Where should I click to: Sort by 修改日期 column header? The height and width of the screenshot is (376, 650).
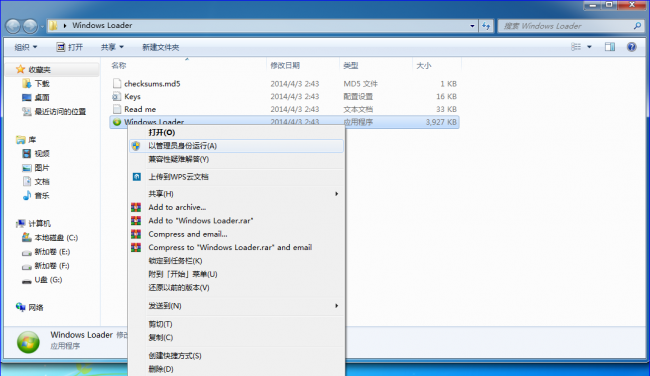point(285,65)
